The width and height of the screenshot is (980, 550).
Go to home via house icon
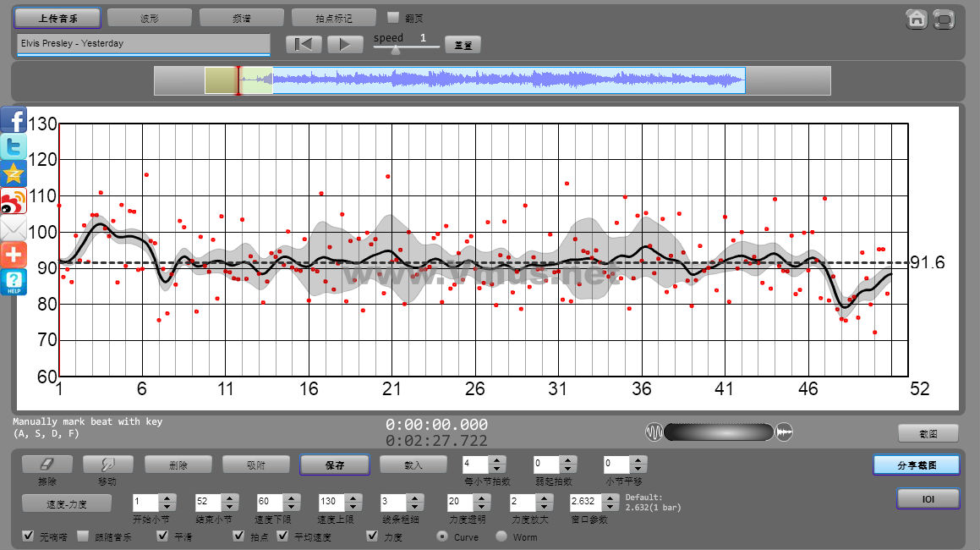[x=916, y=19]
